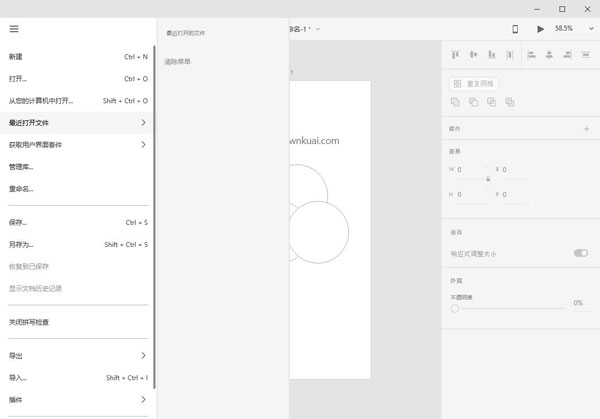This screenshot has width=600, height=419.
Task: Click the plus icon to add component
Action: pyautogui.click(x=586, y=129)
